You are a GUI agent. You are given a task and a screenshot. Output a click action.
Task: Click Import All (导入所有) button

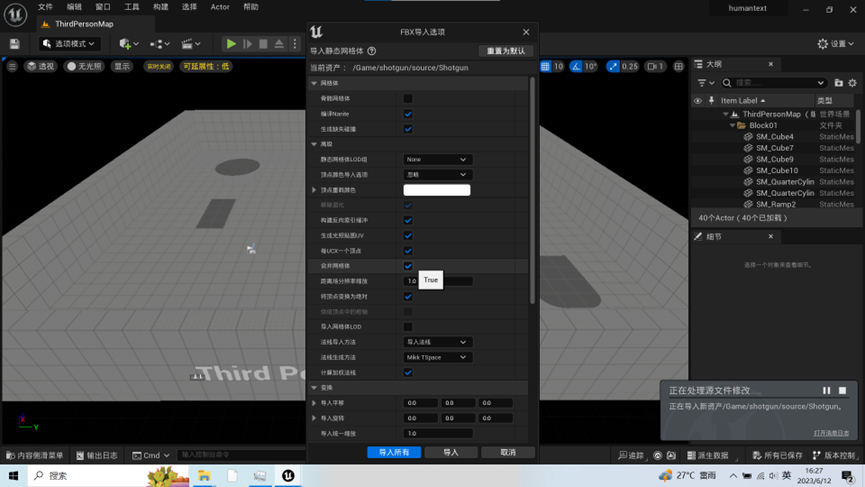(394, 452)
